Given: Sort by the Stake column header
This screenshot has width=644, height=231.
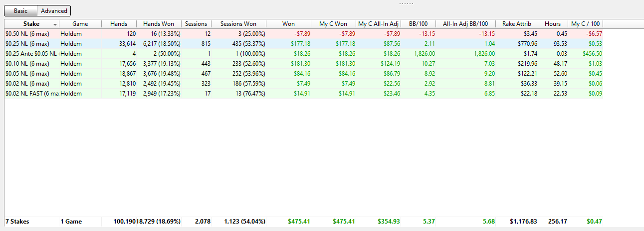Looking at the screenshot, I should pos(31,24).
